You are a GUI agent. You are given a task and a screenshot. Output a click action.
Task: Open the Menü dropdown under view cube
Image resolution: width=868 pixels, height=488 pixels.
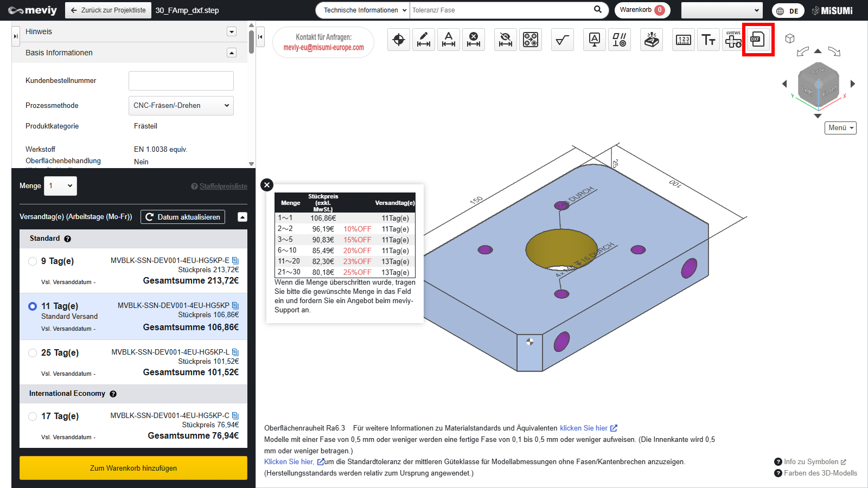(840, 128)
